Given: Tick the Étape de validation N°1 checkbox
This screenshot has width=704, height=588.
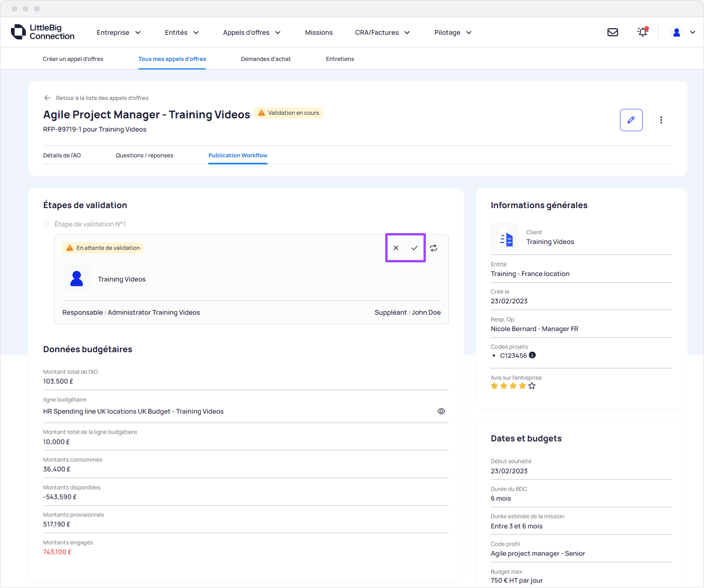Looking at the screenshot, I should point(47,224).
